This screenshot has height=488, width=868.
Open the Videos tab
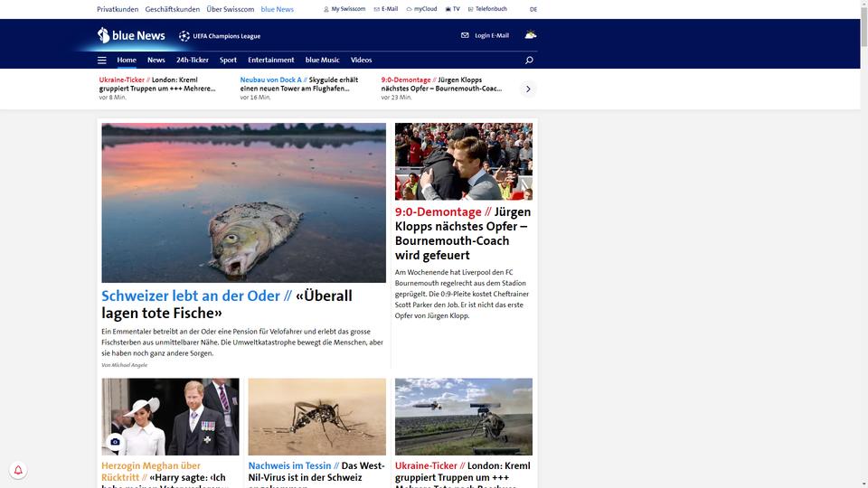point(361,60)
